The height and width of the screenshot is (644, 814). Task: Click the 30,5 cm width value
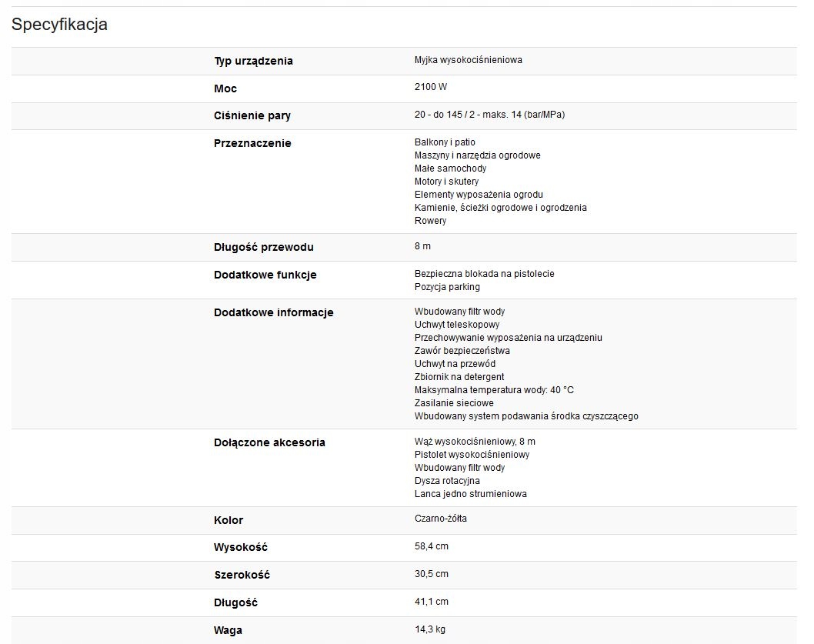pos(431,574)
